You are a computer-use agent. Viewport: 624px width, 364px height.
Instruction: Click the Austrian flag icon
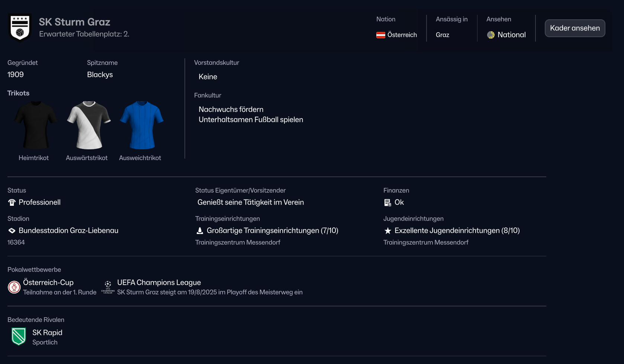click(x=380, y=35)
